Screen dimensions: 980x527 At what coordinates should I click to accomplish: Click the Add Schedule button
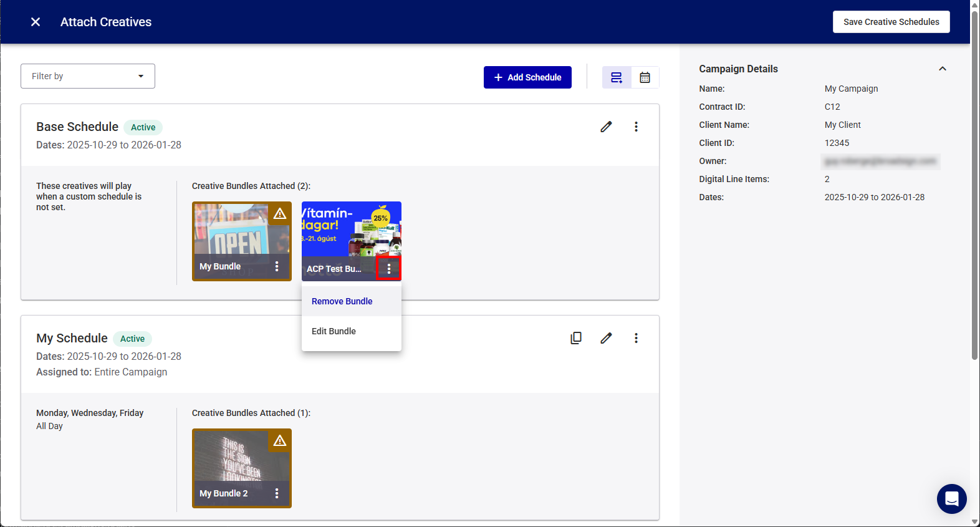coord(527,77)
